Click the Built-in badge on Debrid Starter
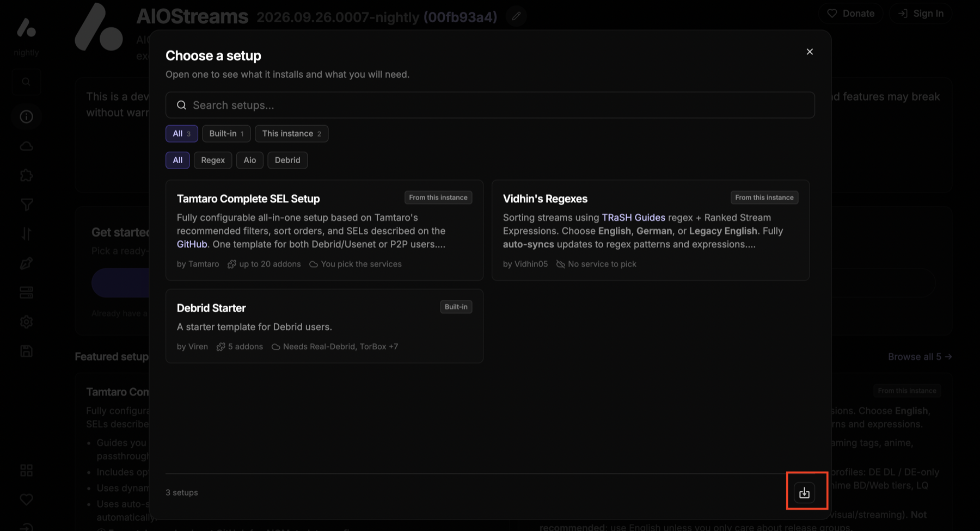Viewport: 980px width, 531px height. (456, 307)
